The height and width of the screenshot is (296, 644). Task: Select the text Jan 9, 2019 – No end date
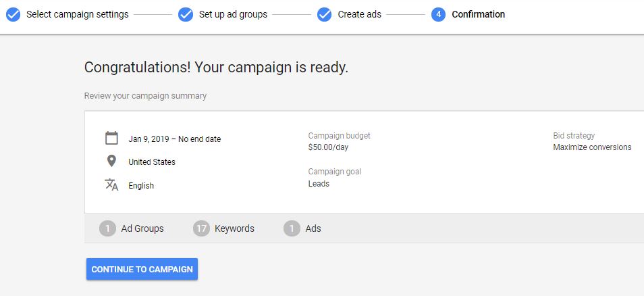click(x=175, y=139)
